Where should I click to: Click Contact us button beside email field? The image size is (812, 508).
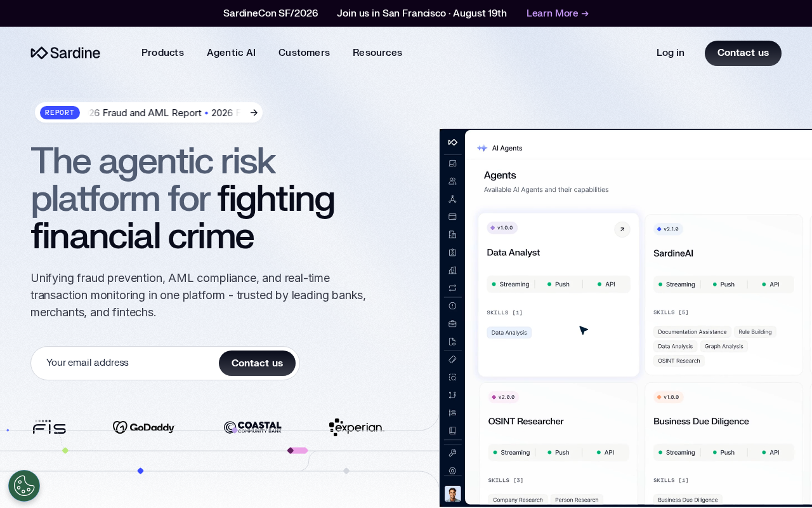click(x=257, y=363)
